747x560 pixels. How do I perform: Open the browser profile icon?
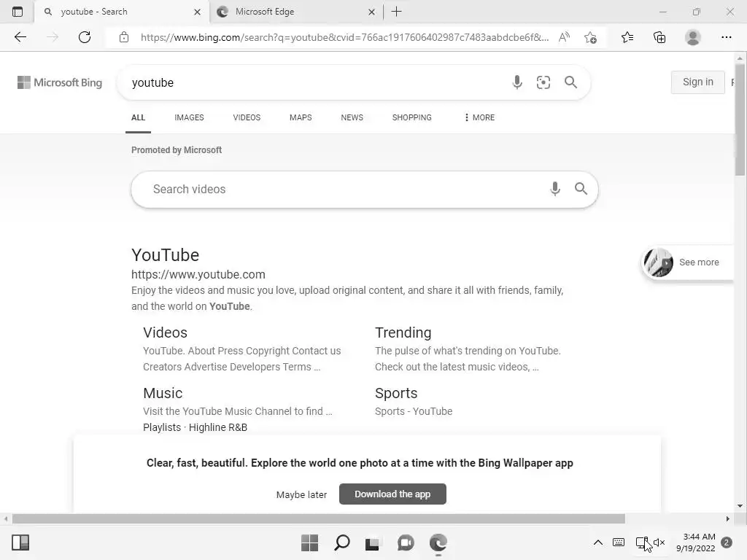click(693, 37)
